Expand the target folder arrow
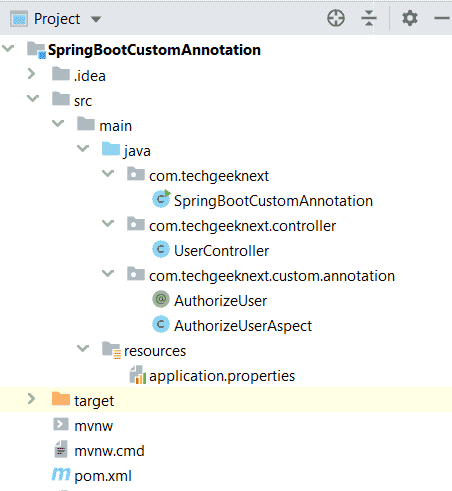 pyautogui.click(x=31, y=398)
